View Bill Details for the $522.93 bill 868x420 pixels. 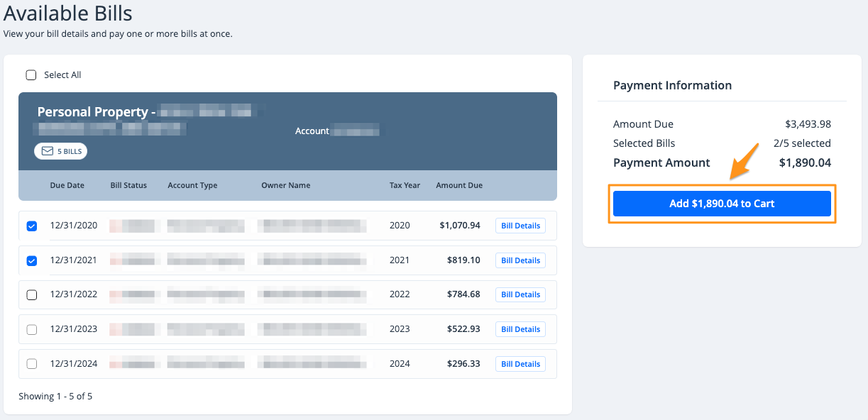(520, 329)
